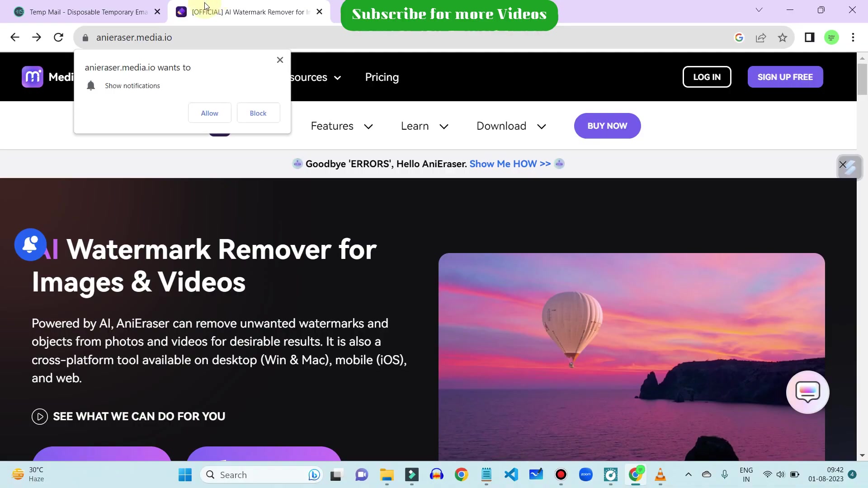Switch to the Temp Mail tab
Image resolution: width=868 pixels, height=488 pixels.
pyautogui.click(x=81, y=12)
